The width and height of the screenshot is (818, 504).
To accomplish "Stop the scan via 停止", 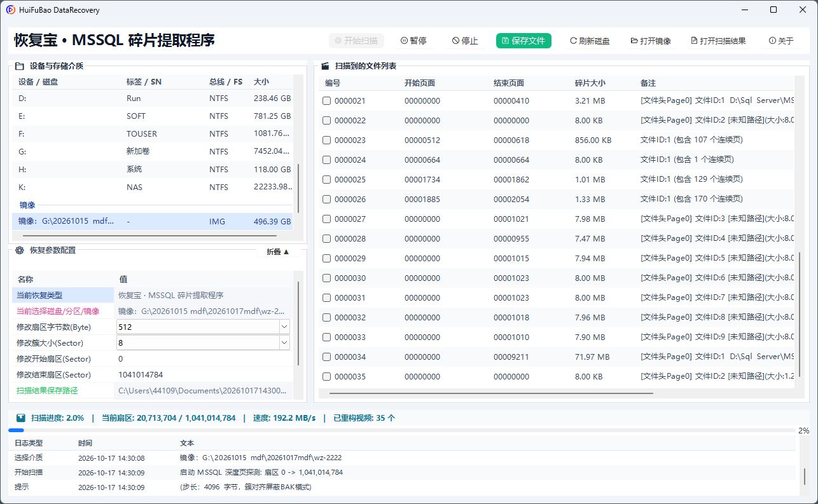I will 465,41.
